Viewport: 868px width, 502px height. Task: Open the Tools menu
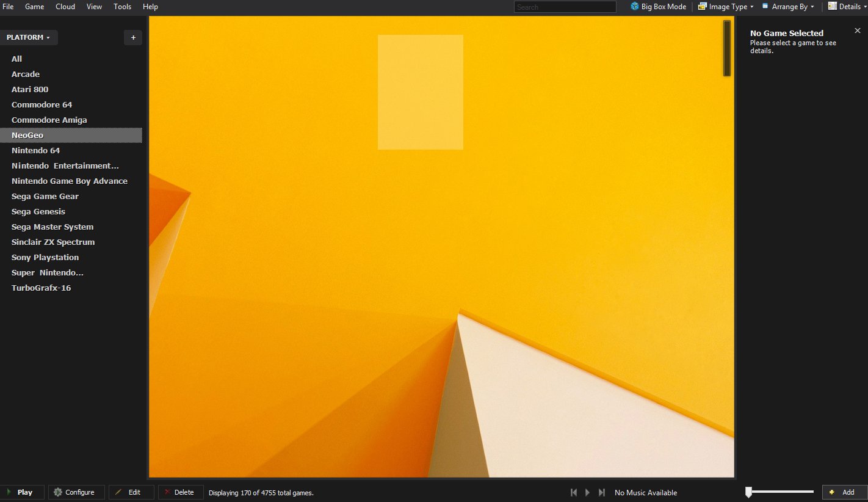[122, 7]
